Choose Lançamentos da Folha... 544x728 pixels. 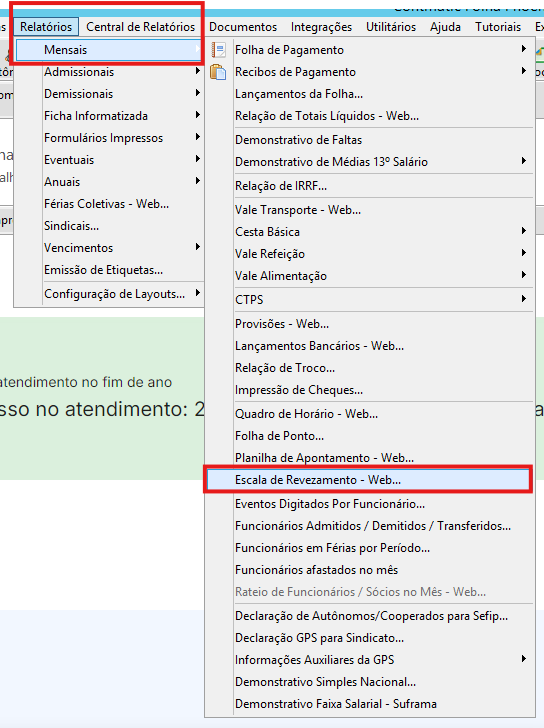370,94
